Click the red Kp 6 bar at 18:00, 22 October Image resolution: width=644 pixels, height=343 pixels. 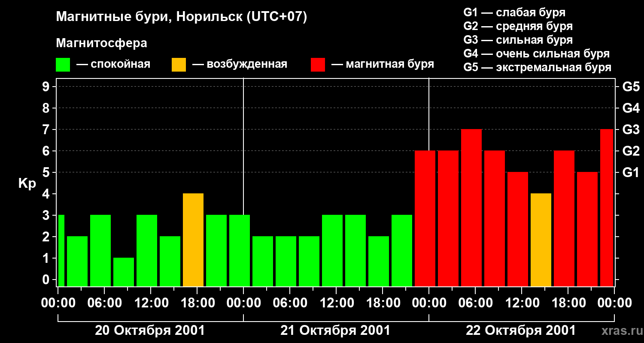(x=564, y=218)
